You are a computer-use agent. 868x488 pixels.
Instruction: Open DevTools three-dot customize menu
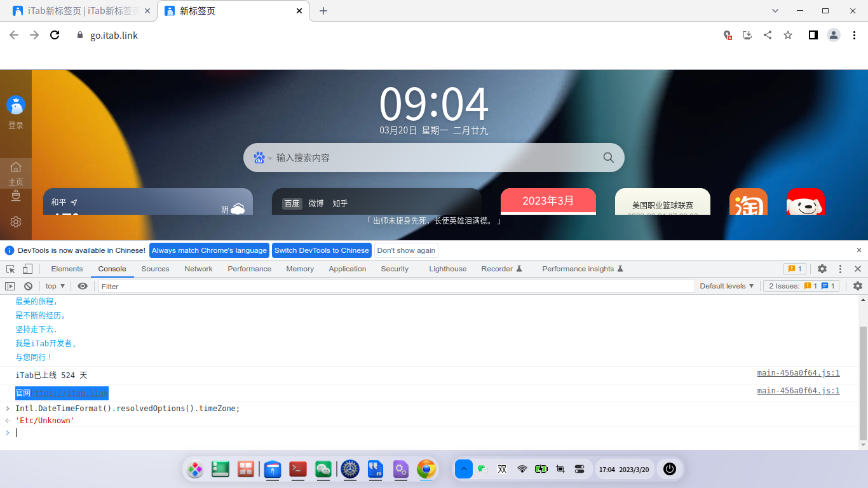840,269
